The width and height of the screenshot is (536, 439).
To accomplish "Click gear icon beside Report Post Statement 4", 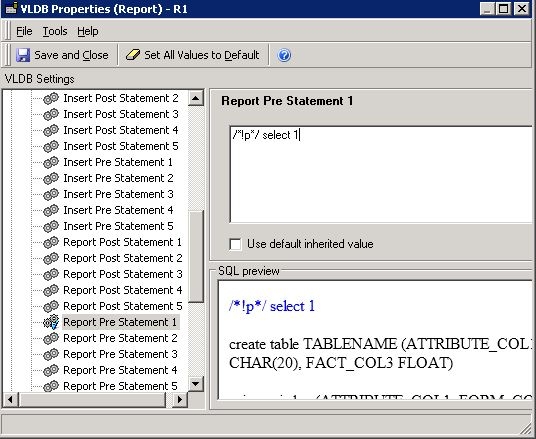I will [51, 290].
